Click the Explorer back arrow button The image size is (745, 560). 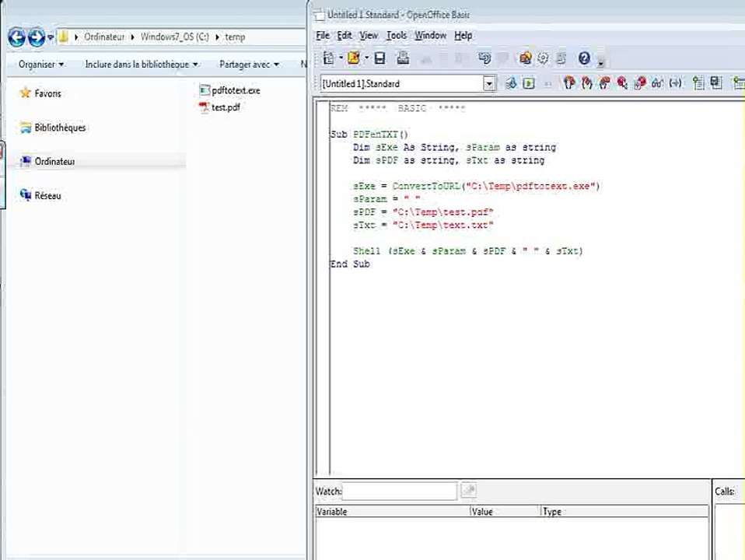(16, 37)
